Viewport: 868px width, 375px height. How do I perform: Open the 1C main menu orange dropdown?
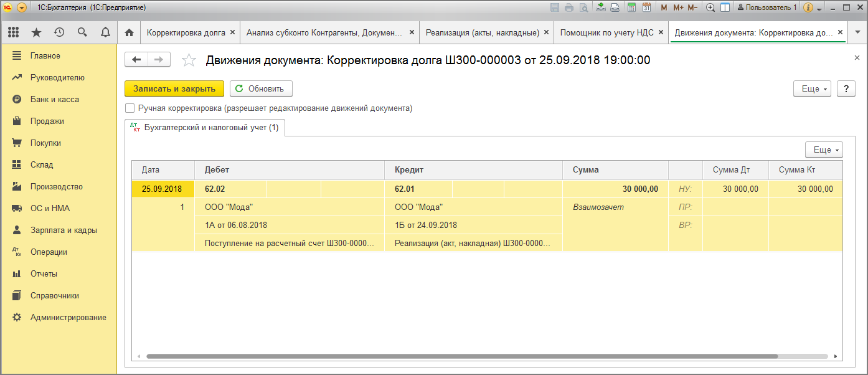(x=22, y=7)
